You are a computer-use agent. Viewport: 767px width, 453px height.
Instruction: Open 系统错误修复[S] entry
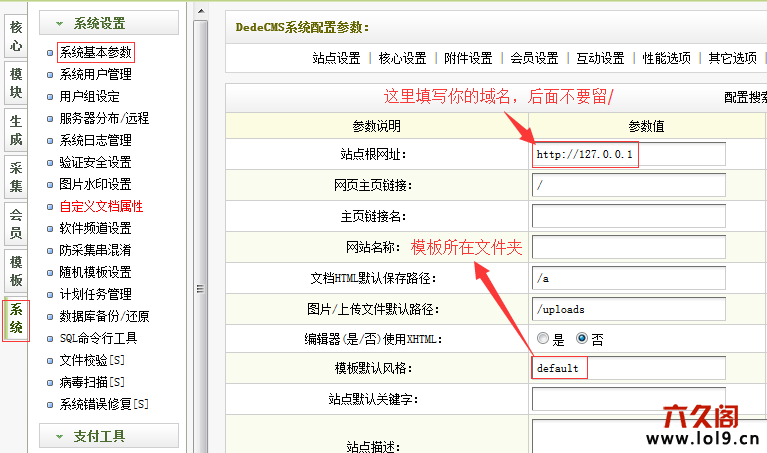click(x=104, y=405)
